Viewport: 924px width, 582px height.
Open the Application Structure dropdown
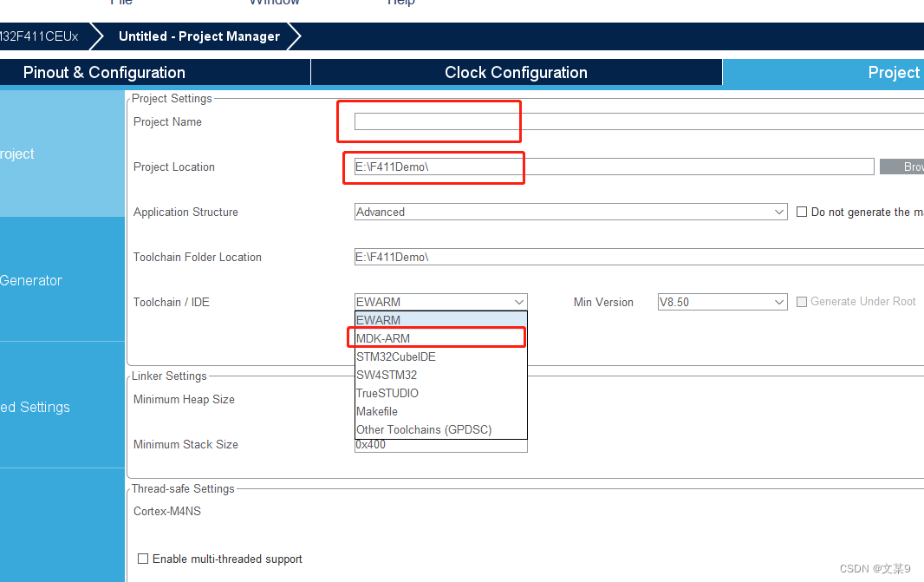tap(571, 212)
